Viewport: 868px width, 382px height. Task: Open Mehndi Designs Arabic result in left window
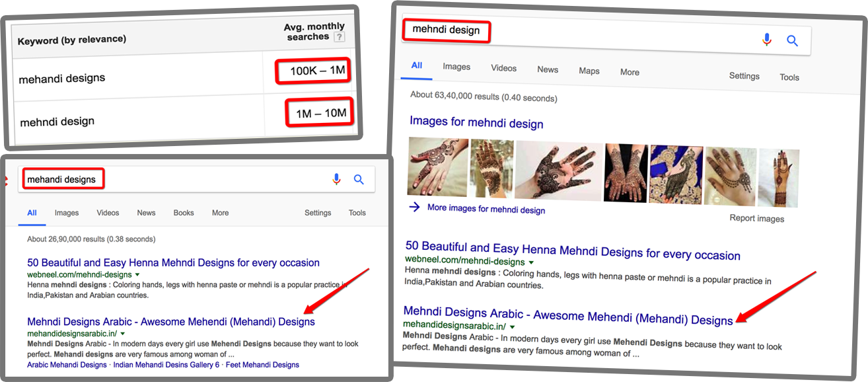[171, 322]
